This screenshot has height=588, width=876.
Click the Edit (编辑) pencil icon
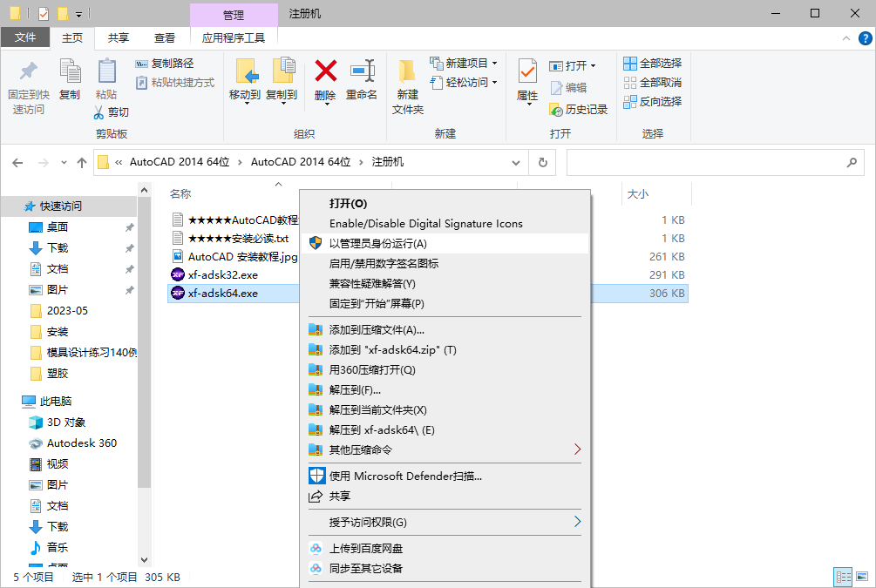(x=570, y=87)
